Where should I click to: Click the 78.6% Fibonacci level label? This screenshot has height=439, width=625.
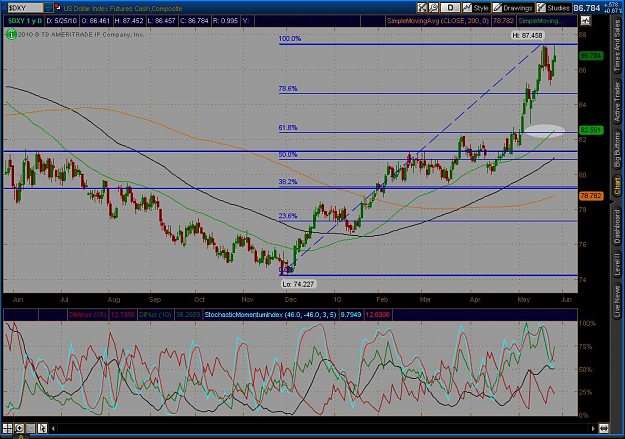[x=288, y=89]
